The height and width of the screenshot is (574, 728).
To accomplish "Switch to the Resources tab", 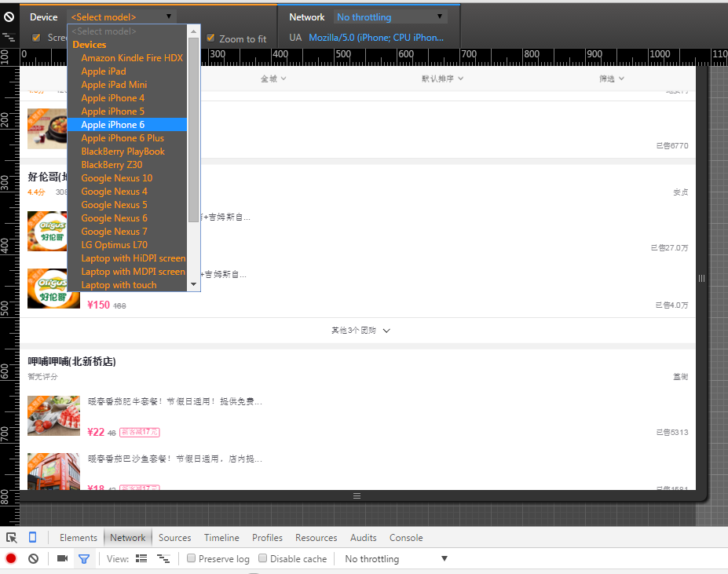I will 316,538.
